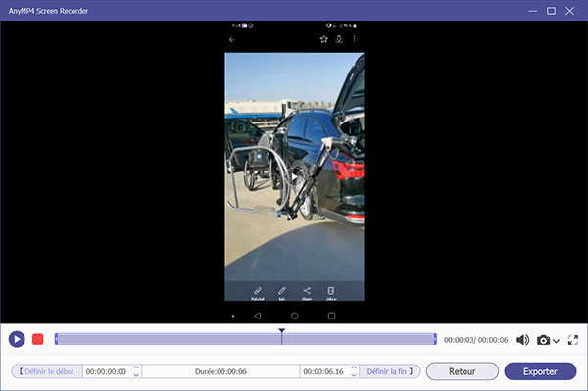Click the pencil icon in phone toolbar
Screen dimensions: 588x391
[281, 292]
